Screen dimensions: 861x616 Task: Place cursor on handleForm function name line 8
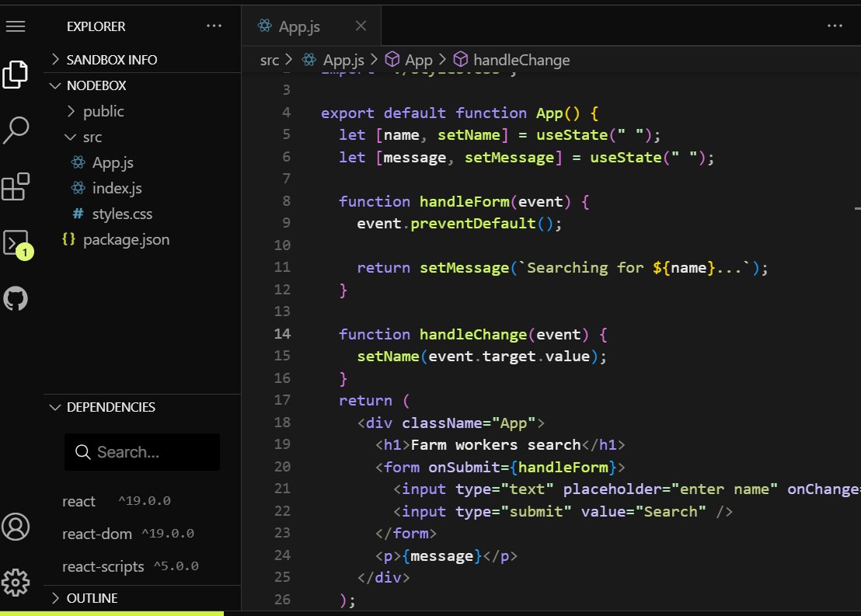tap(464, 201)
